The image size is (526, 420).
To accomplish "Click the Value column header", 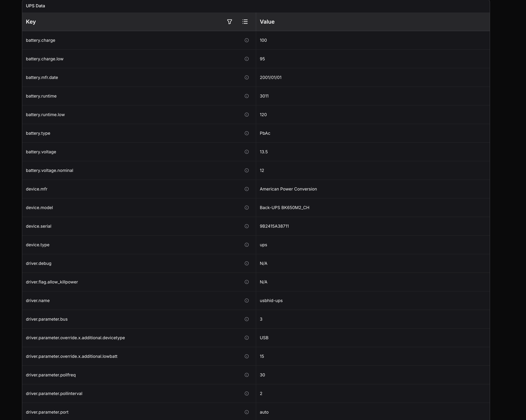I will [267, 22].
